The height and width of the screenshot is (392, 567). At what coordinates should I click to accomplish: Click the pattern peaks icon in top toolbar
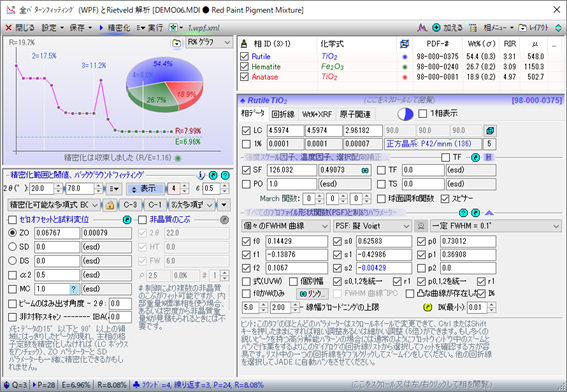[x=422, y=27]
